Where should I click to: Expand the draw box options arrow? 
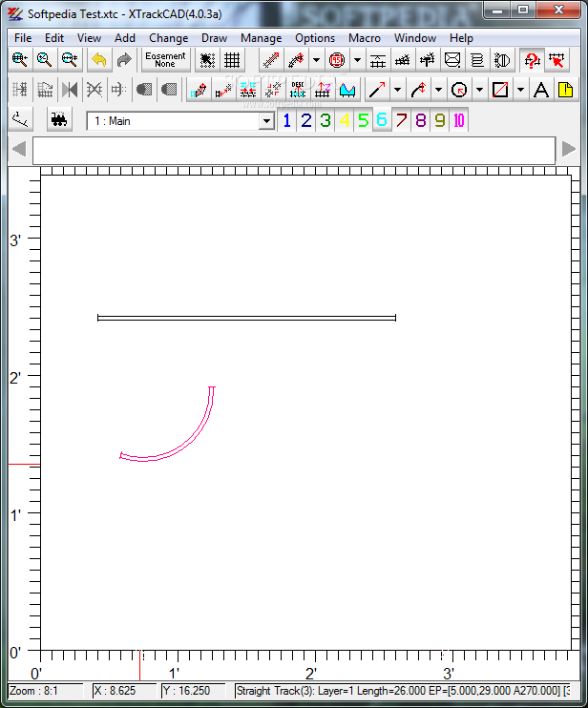pos(520,90)
